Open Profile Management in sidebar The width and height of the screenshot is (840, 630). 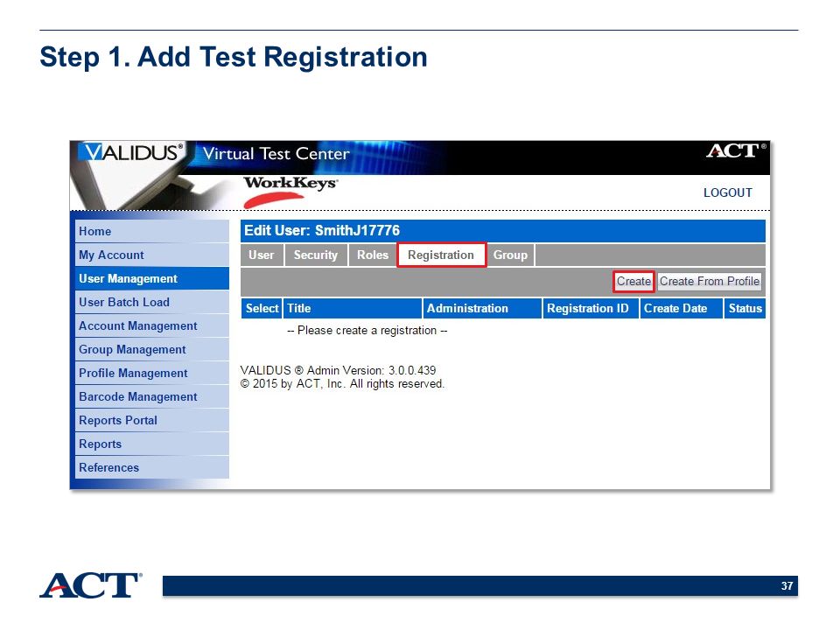click(152, 373)
